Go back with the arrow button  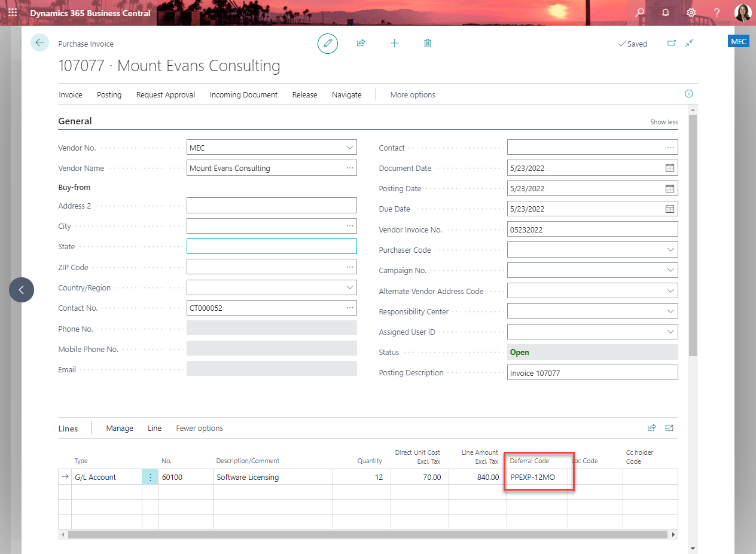[x=39, y=42]
